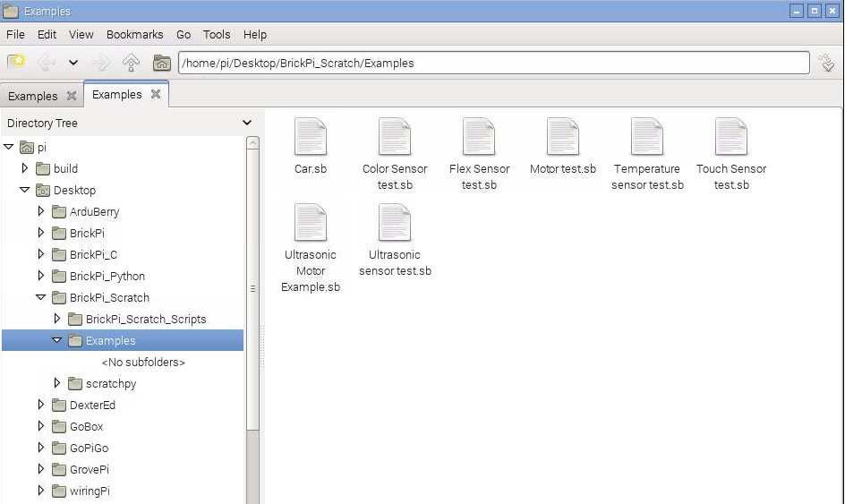The image size is (845, 504).
Task: Go back using the left arrow icon
Action: click(46, 63)
